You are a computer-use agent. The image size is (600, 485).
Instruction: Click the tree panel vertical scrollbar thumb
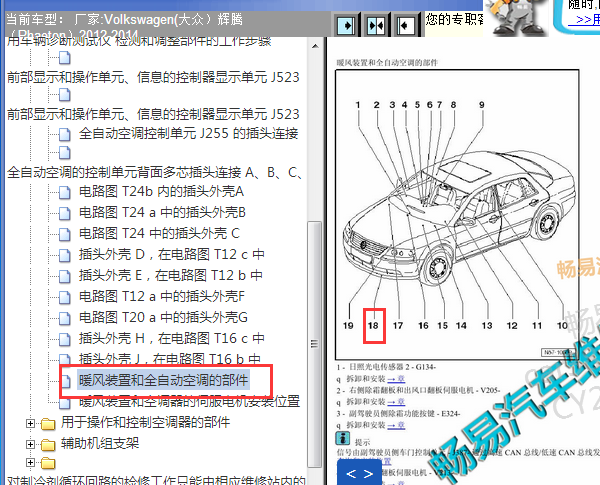tap(315, 344)
